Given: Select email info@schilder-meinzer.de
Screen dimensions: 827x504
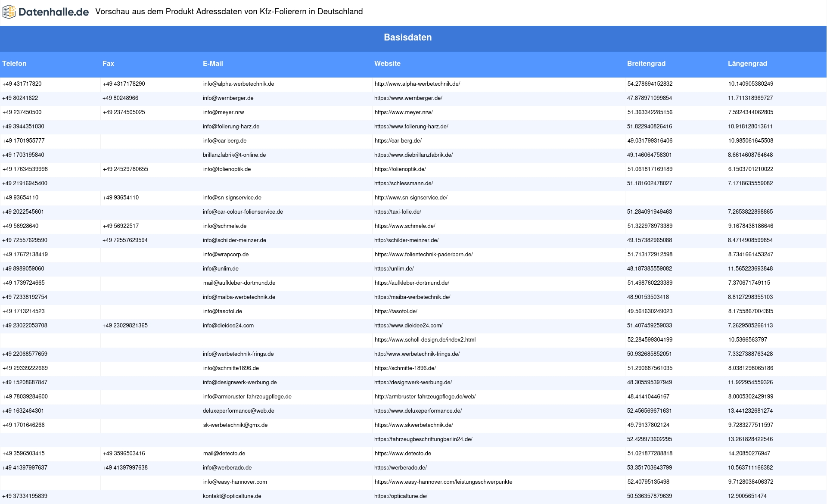Looking at the screenshot, I should click(x=234, y=240).
